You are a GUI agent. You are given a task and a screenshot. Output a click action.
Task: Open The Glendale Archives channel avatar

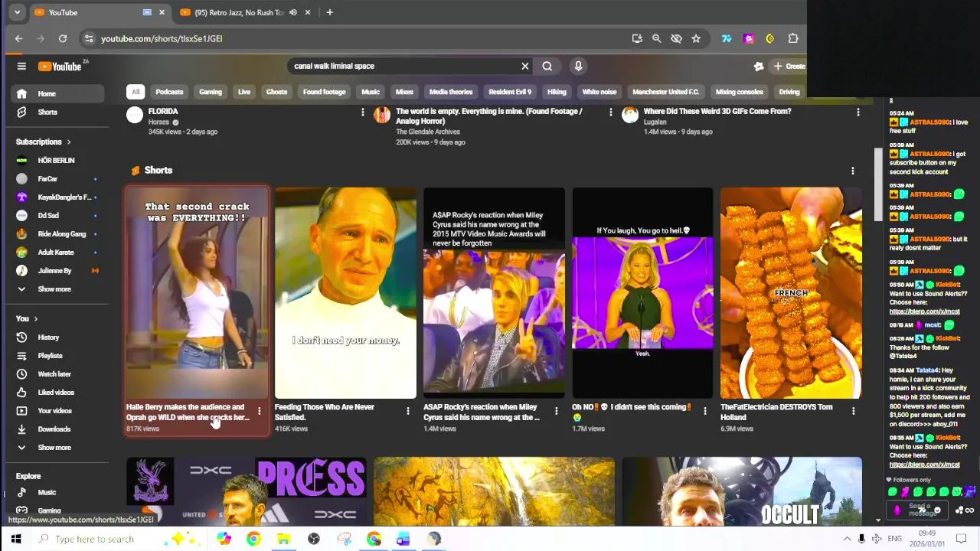[382, 116]
